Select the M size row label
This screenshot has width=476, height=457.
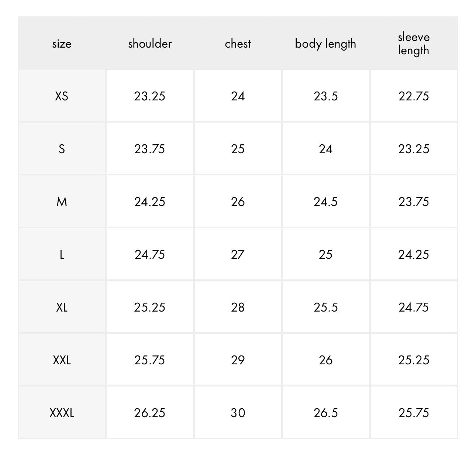[x=62, y=202]
